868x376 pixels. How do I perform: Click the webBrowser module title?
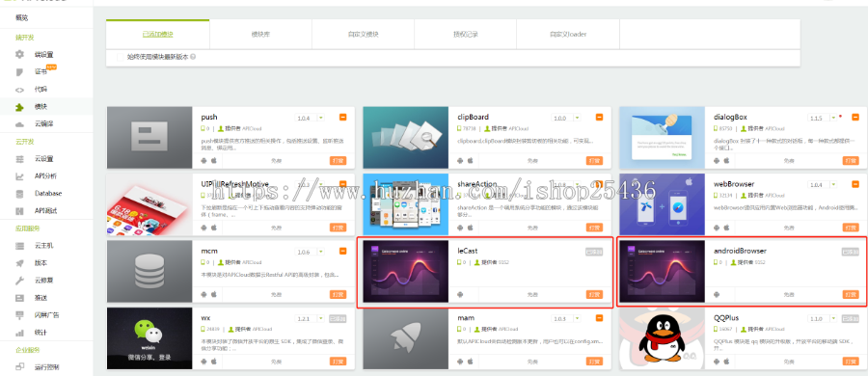click(734, 184)
